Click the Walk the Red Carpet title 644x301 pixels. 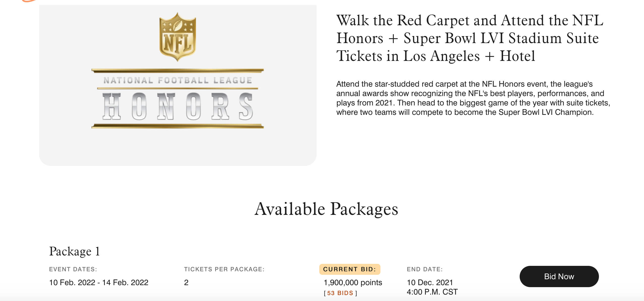pyautogui.click(x=469, y=38)
